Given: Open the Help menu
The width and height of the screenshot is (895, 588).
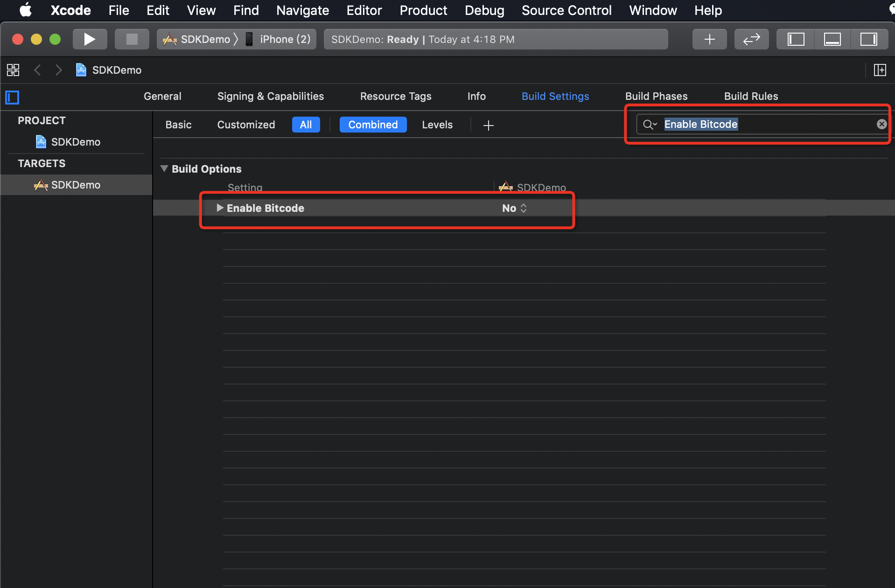Looking at the screenshot, I should (x=708, y=10).
